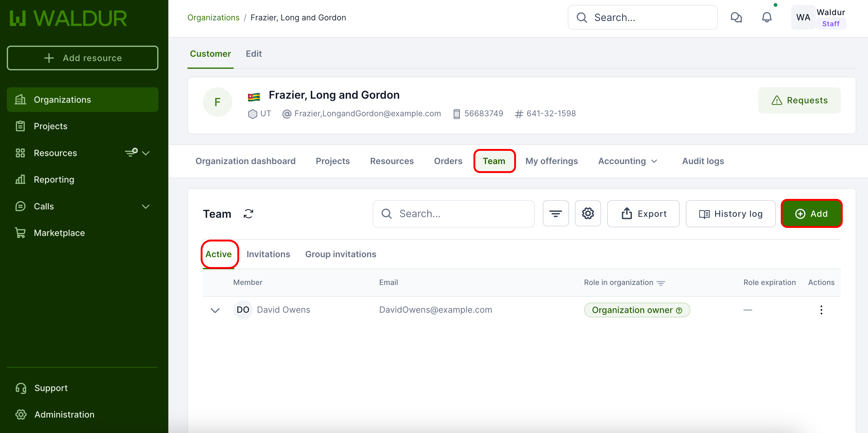Click the Add team member button
Image resolution: width=868 pixels, height=433 pixels.
(811, 214)
